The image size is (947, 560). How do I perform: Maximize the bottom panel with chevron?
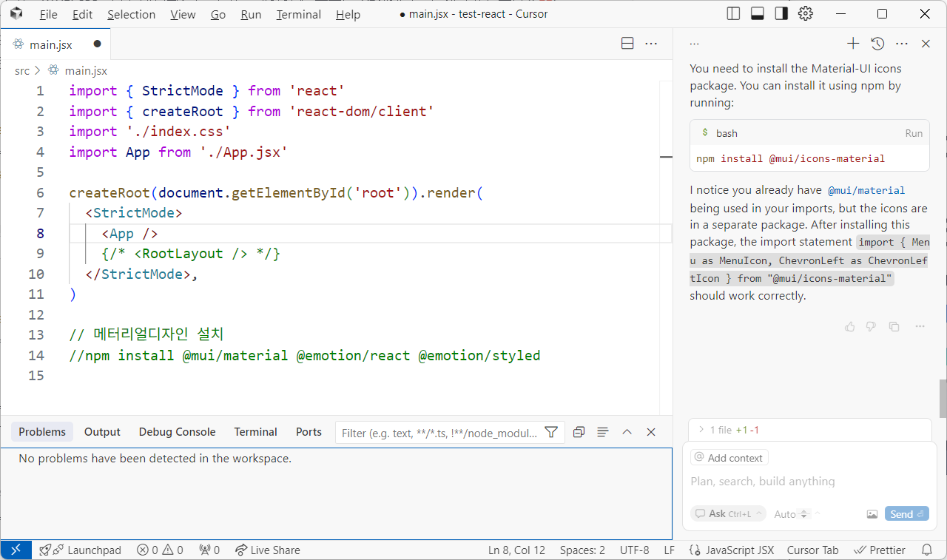click(627, 432)
